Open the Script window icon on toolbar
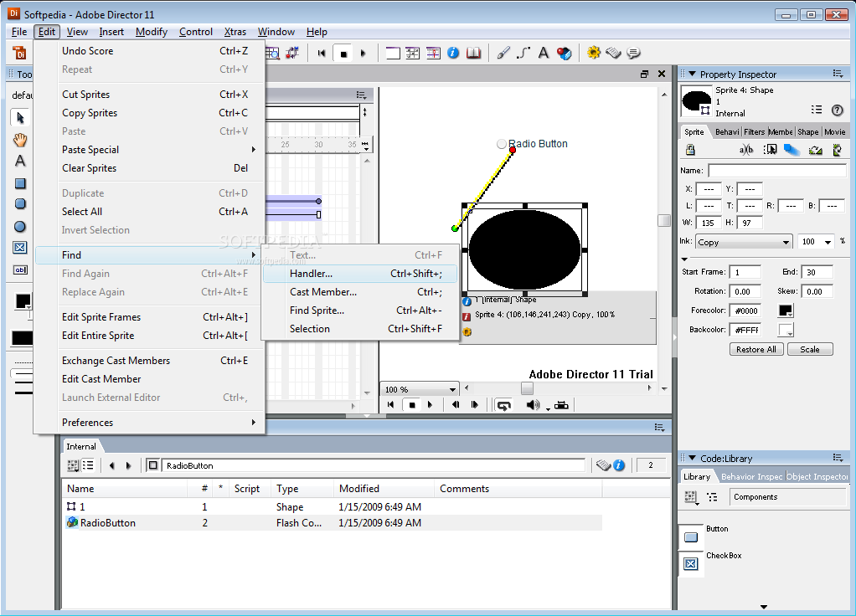 click(x=614, y=53)
